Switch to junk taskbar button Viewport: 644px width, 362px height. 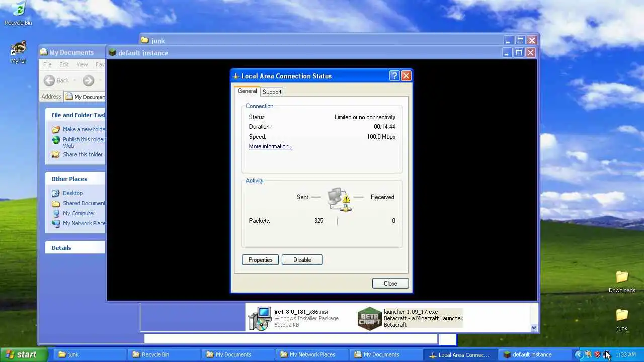click(x=89, y=354)
